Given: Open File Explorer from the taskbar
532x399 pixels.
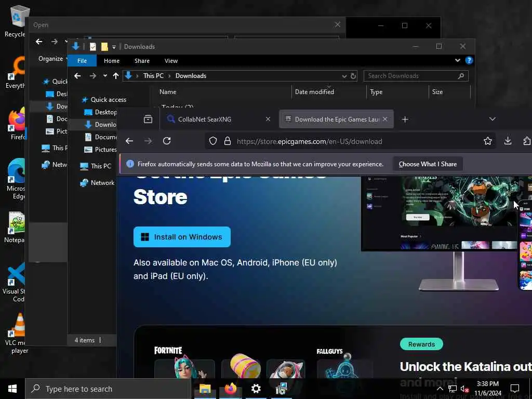Looking at the screenshot, I should 205,389.
